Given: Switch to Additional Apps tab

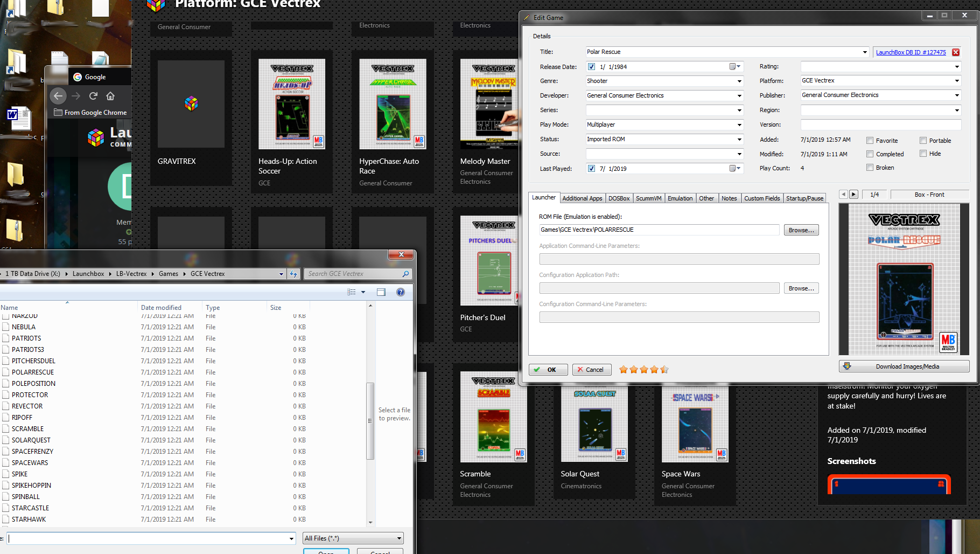Looking at the screenshot, I should pos(582,198).
